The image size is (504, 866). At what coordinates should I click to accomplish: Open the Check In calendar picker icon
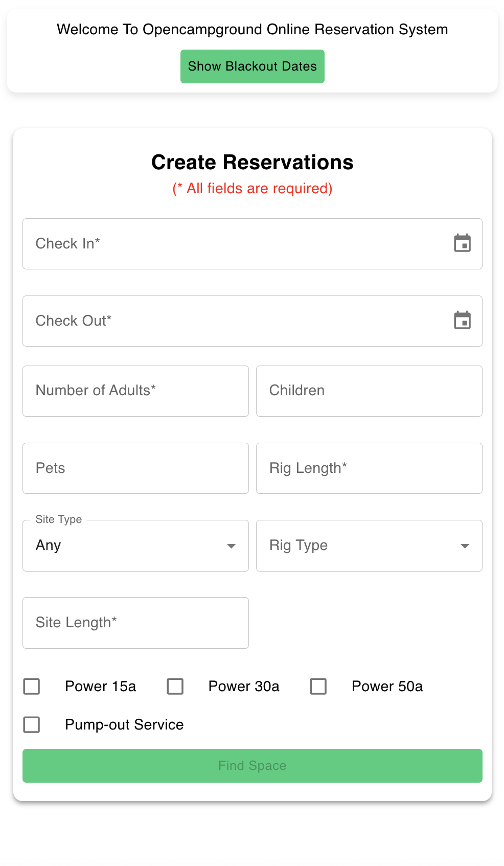[462, 243]
